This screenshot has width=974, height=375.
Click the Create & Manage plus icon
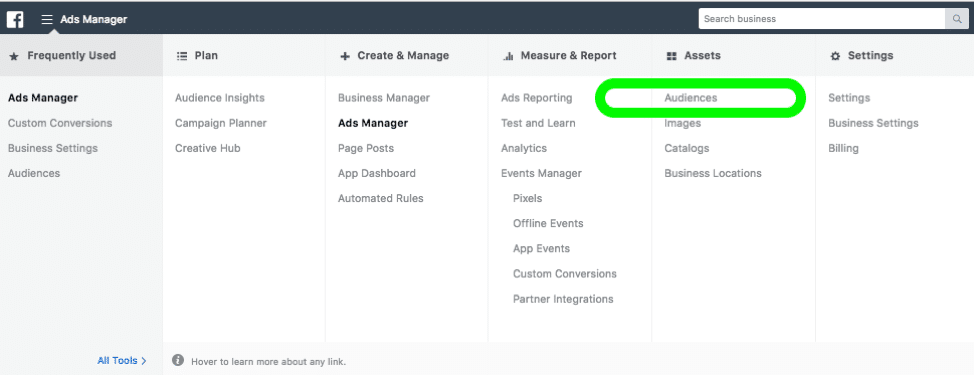tap(345, 56)
